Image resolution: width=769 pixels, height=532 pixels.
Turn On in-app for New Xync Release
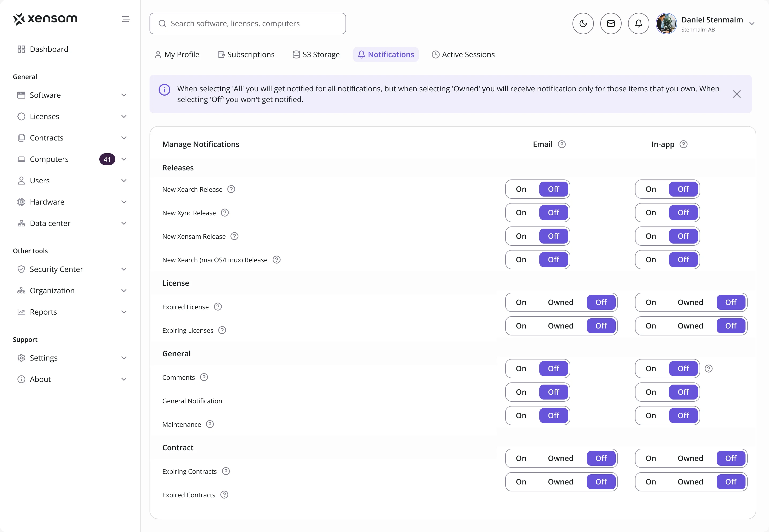651,213
